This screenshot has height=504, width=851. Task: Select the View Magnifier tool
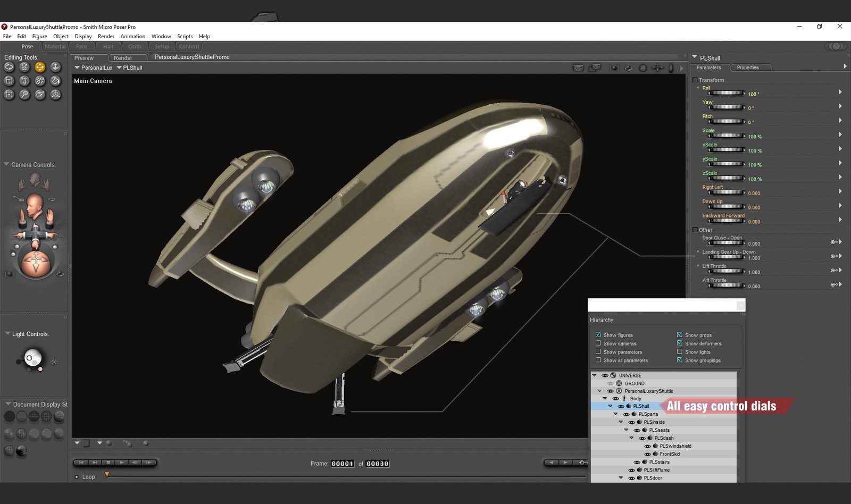click(x=24, y=95)
